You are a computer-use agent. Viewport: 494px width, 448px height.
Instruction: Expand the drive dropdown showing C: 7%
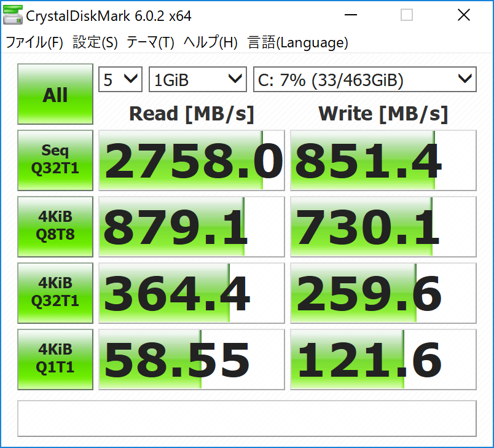point(365,79)
